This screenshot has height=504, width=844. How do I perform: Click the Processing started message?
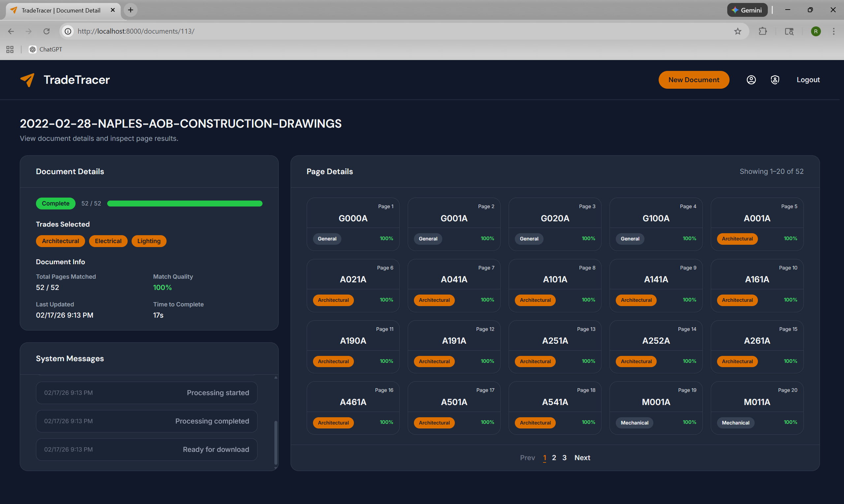(147, 393)
